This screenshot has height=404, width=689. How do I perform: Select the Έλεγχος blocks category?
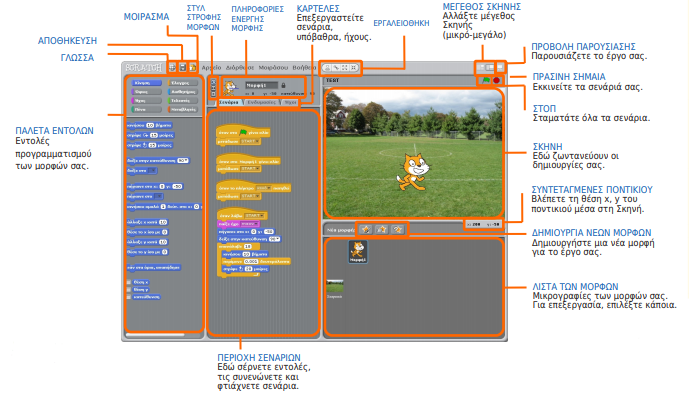click(182, 83)
